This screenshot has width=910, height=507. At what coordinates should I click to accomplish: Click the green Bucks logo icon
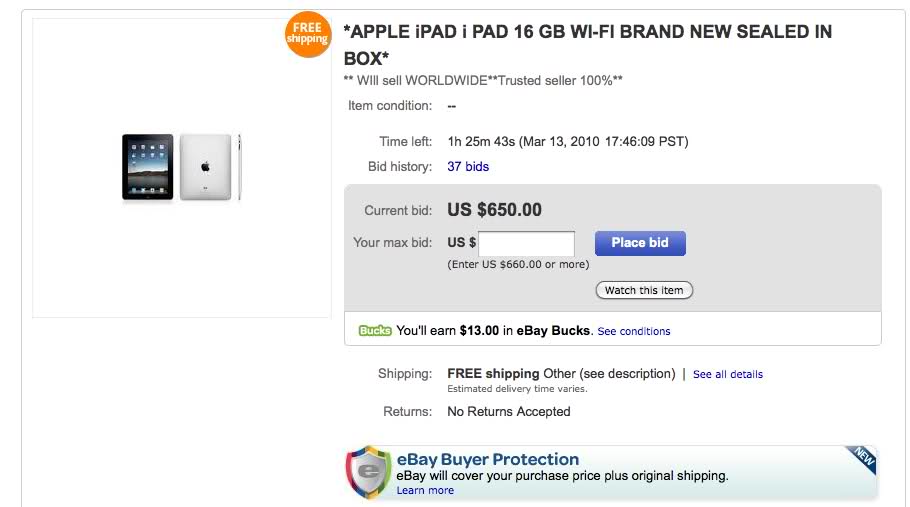374,330
